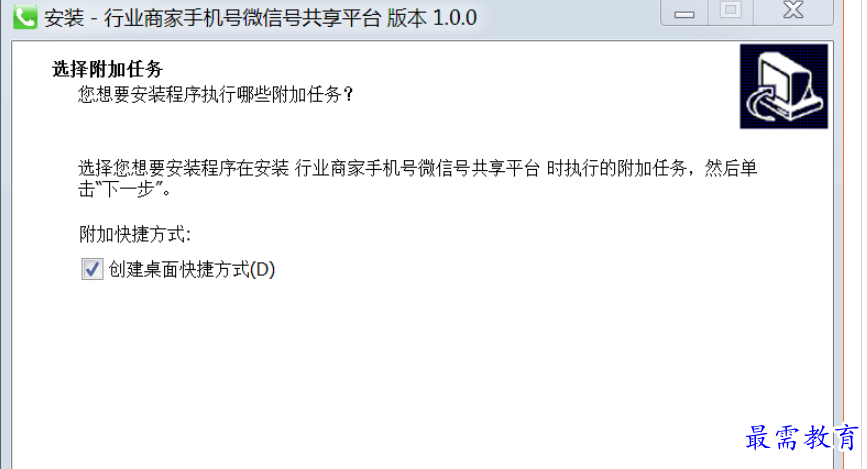Click the 行业商家手机号微信号共享平台 name in instructions

(417, 168)
